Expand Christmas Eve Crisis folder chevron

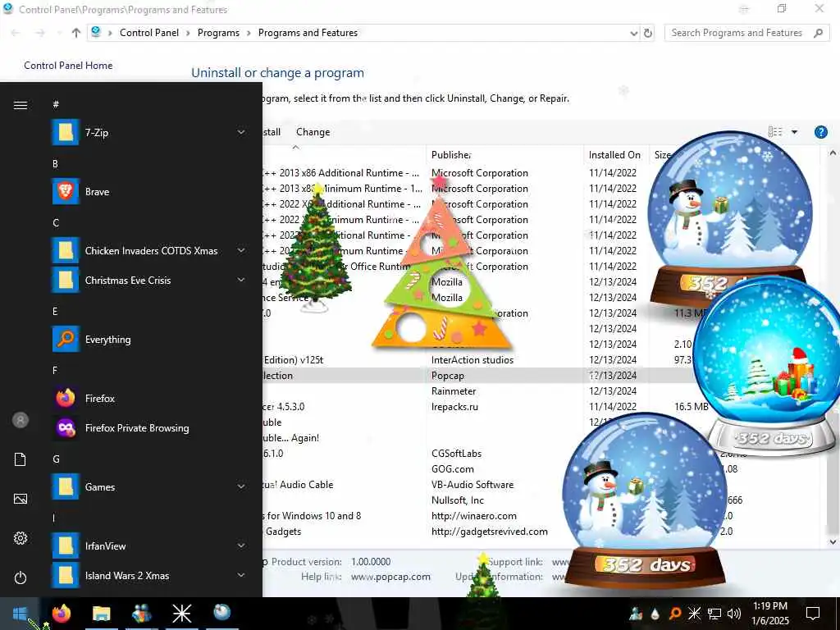[241, 281]
